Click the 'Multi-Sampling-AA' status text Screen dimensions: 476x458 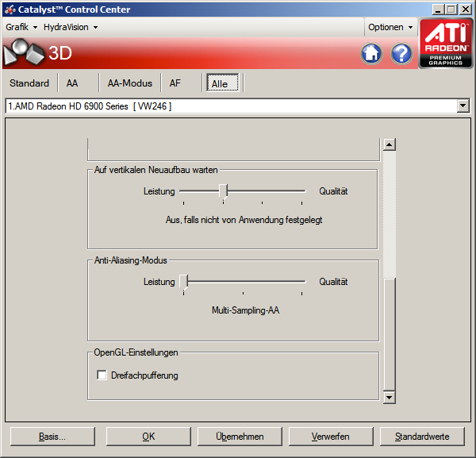(x=245, y=310)
